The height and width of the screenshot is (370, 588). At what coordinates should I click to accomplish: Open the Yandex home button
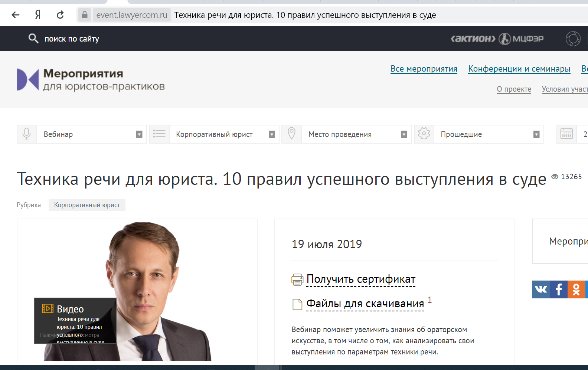[x=37, y=15]
